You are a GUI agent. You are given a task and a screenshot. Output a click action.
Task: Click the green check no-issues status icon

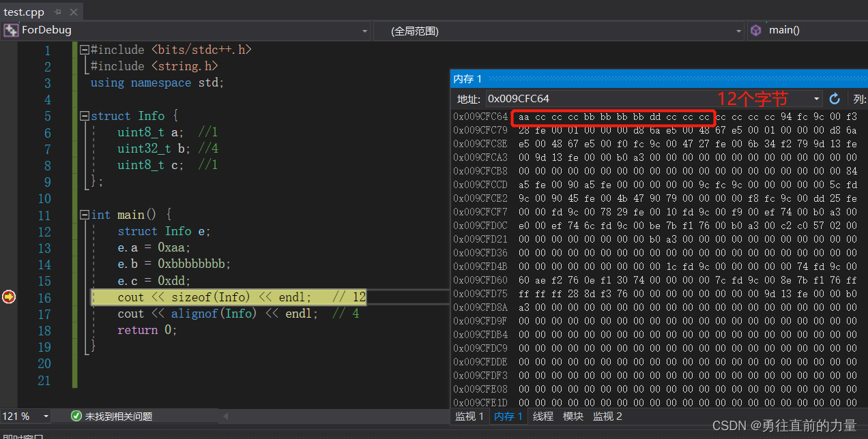click(x=76, y=416)
